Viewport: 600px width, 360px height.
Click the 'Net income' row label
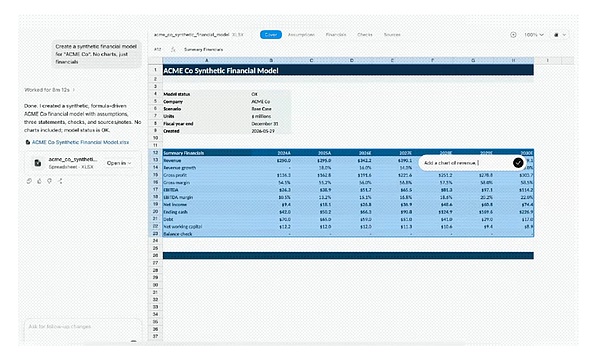[x=207, y=205]
